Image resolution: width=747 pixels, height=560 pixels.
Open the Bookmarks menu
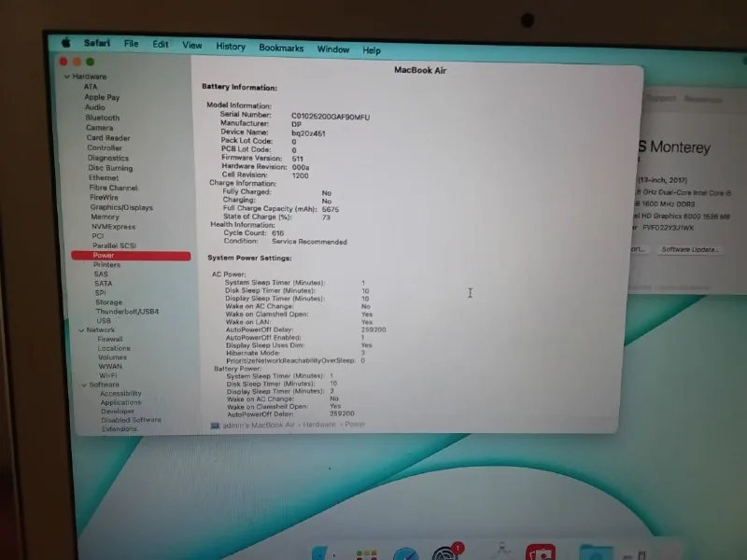point(281,48)
